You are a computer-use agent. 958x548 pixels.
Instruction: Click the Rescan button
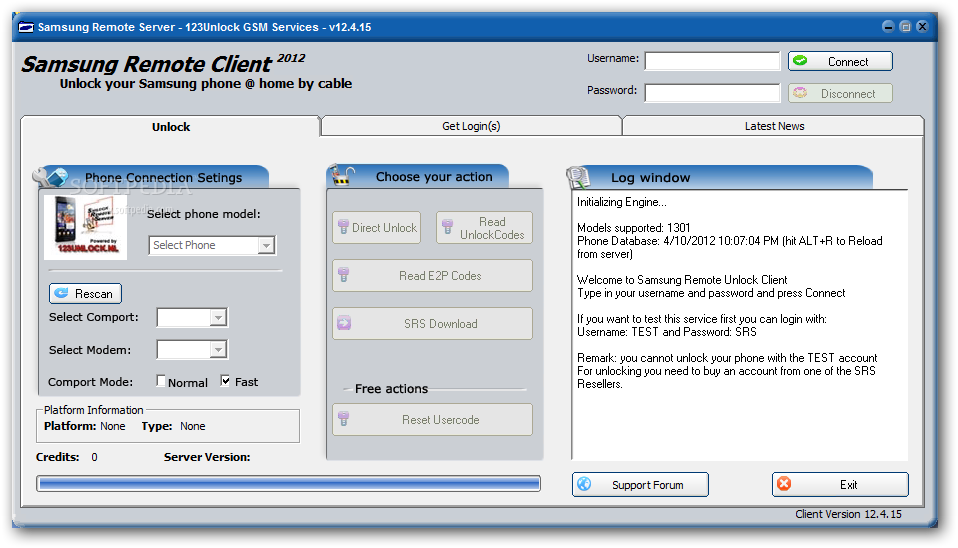(85, 293)
